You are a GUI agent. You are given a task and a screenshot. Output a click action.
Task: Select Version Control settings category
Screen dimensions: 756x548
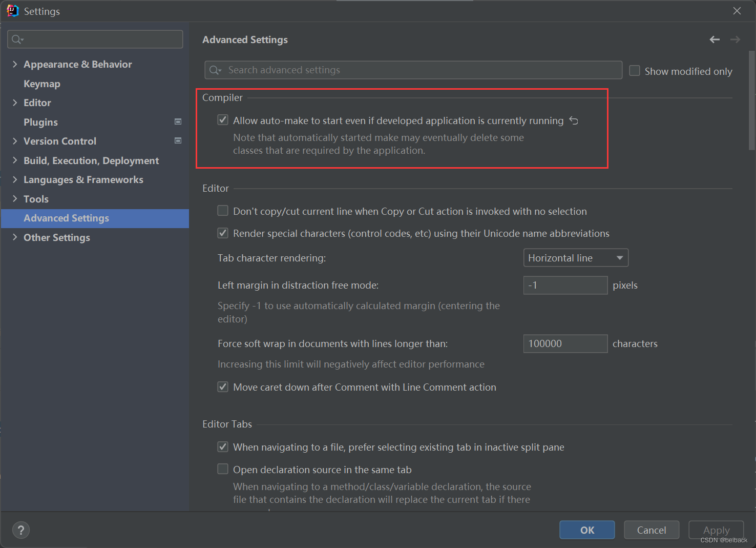60,141
